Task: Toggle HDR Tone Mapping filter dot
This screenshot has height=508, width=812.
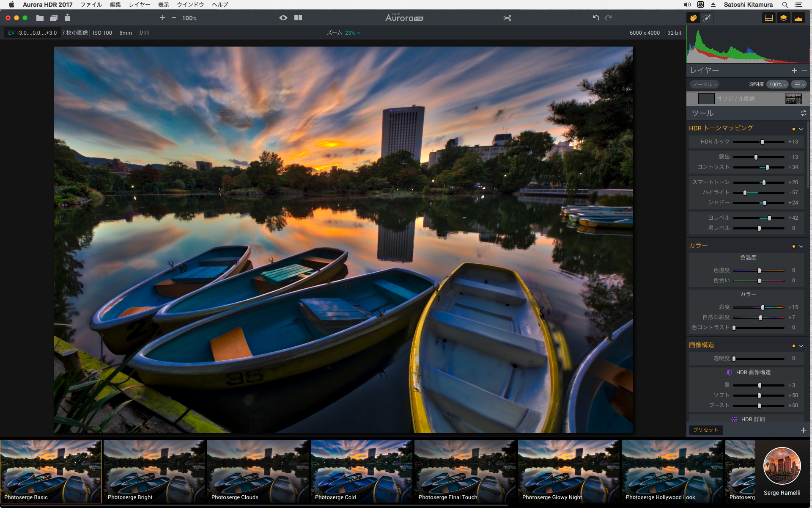Action: pyautogui.click(x=793, y=129)
